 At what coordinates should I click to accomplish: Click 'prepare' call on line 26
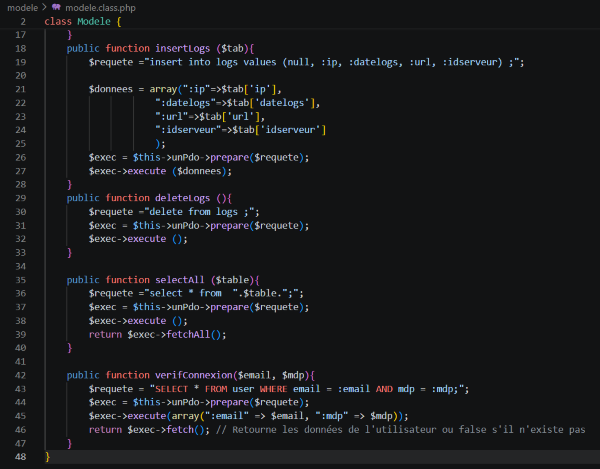(x=230, y=158)
